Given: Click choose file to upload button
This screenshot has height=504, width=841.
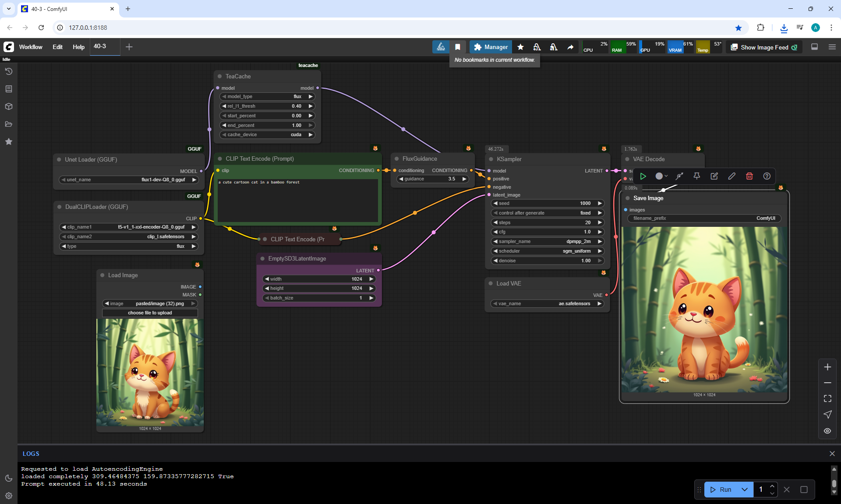Looking at the screenshot, I should (x=150, y=313).
